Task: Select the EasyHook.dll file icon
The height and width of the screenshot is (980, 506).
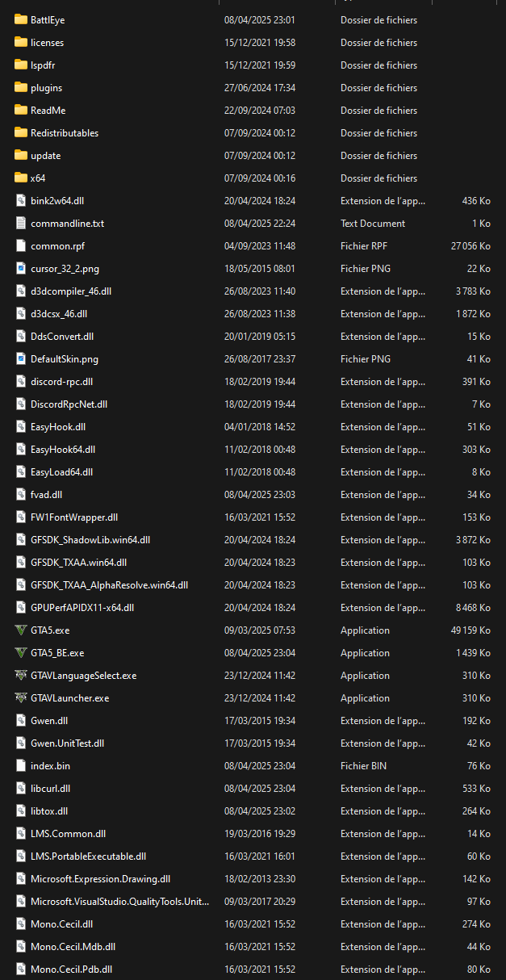Action: pyautogui.click(x=21, y=426)
